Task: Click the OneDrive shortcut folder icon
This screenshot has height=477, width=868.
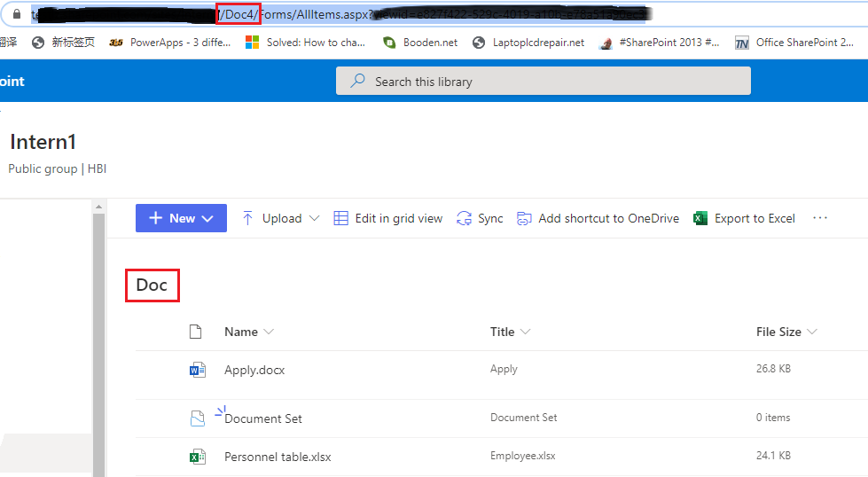Action: [524, 219]
